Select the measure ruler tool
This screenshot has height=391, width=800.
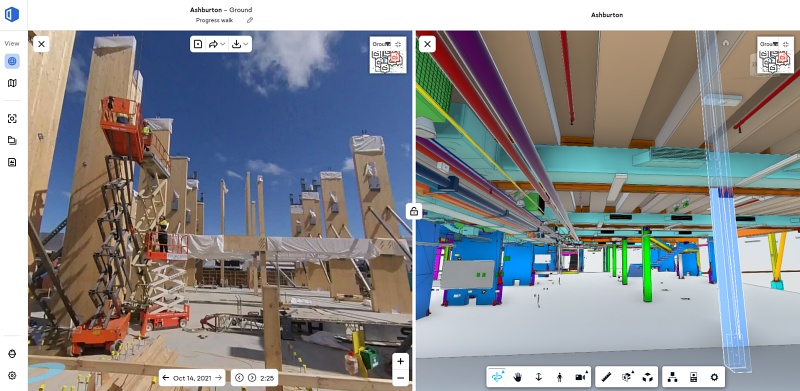point(607,377)
